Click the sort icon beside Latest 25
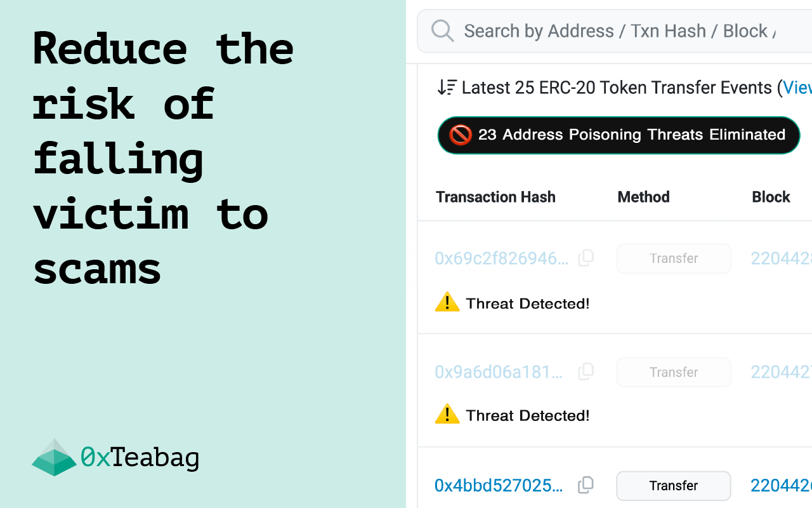The image size is (812, 508). click(x=447, y=88)
